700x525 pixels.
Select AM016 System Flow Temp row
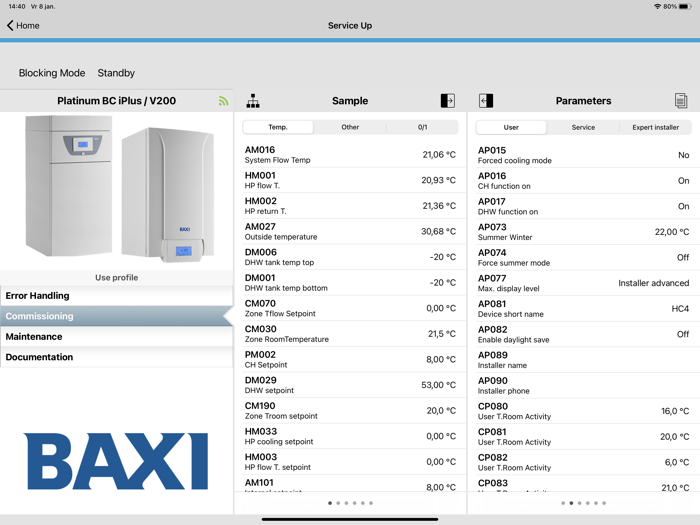click(x=350, y=155)
